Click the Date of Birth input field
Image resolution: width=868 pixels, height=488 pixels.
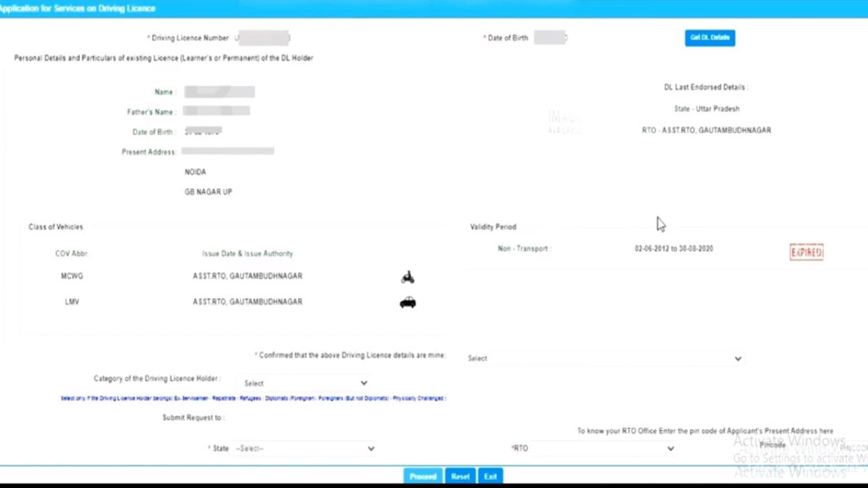pyautogui.click(x=551, y=38)
